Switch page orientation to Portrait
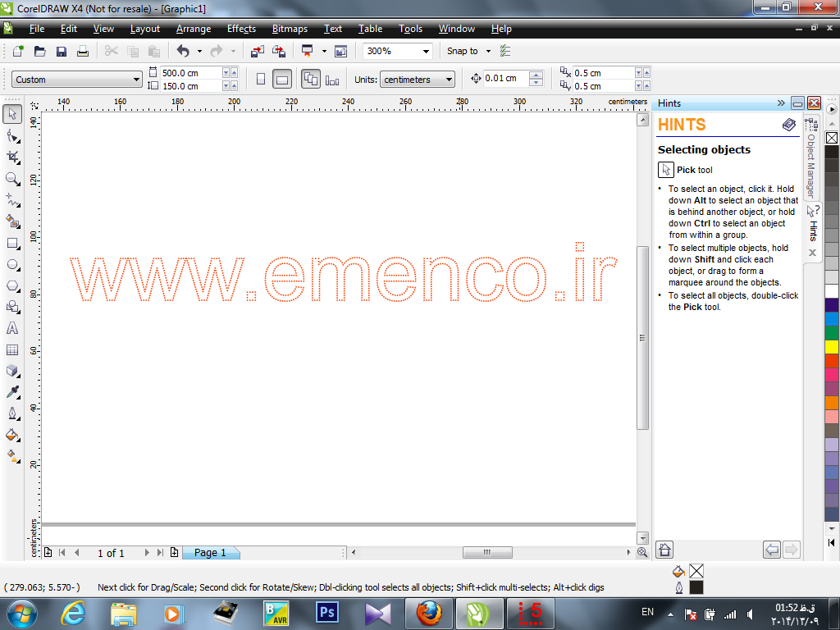 [x=261, y=80]
